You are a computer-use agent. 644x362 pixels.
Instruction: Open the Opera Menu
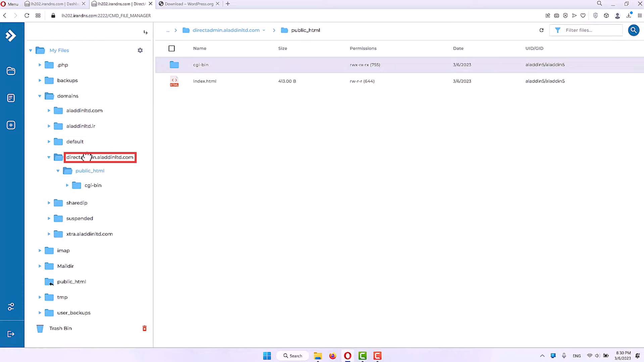point(9,4)
